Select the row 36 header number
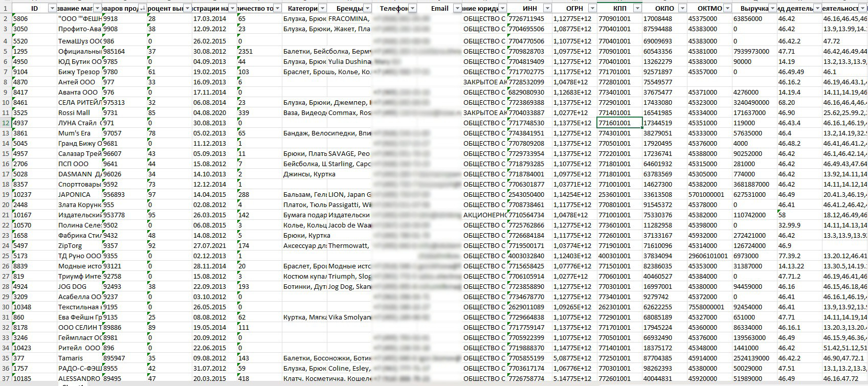Viewport: 868px width, 386px height. click(x=6, y=368)
